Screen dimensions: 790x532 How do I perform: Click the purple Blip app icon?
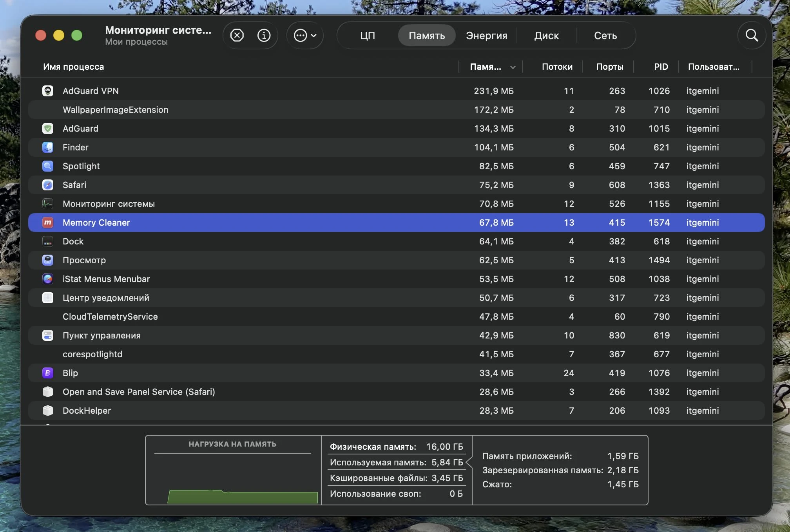pos(48,373)
